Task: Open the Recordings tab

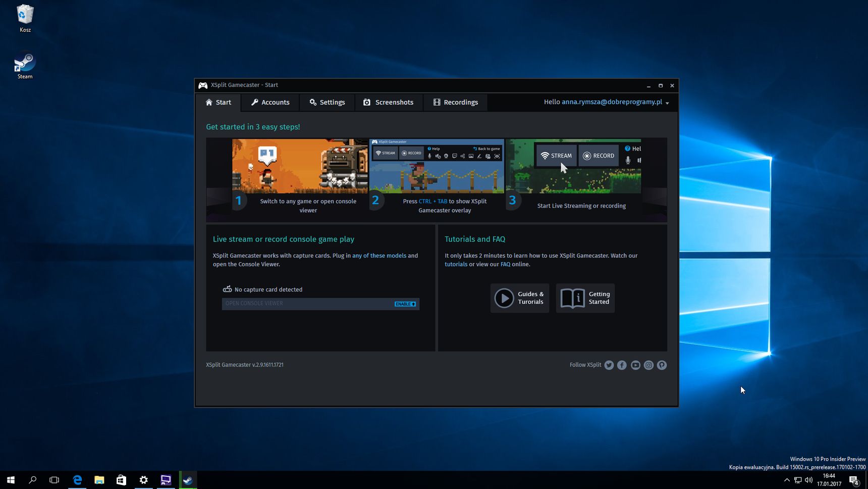Action: coord(456,103)
